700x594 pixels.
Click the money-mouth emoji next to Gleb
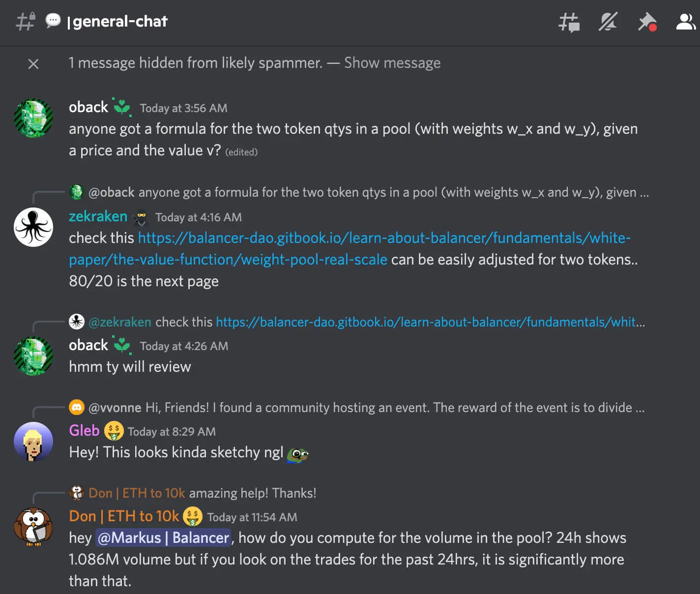(x=114, y=431)
